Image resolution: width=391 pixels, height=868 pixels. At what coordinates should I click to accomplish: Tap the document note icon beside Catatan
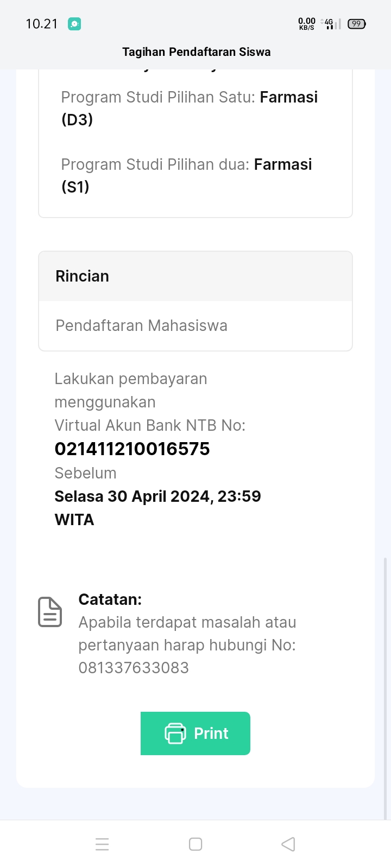coord(50,612)
